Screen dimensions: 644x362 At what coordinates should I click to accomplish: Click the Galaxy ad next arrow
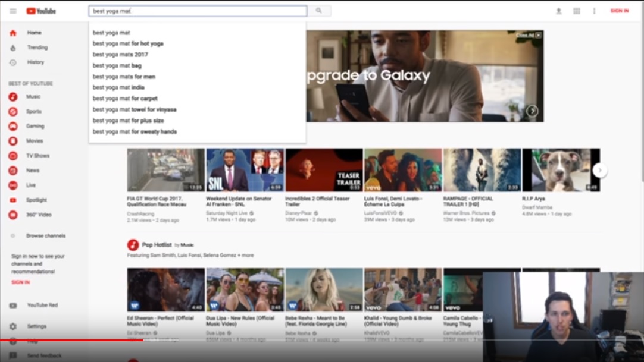(532, 111)
